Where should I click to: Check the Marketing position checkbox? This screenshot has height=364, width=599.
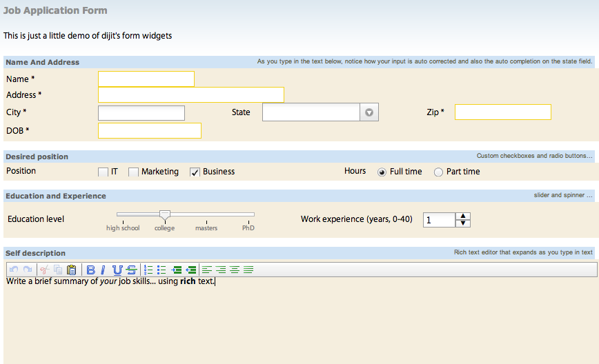(x=133, y=172)
